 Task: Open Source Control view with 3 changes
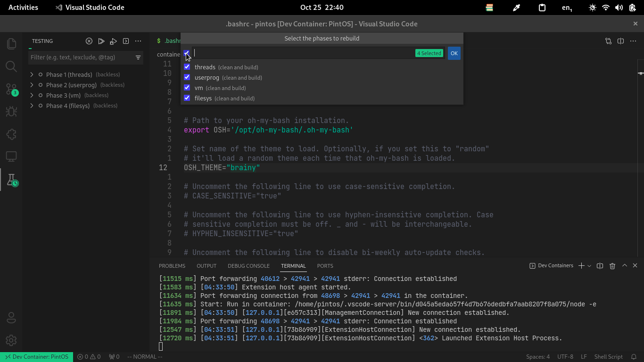tap(11, 89)
